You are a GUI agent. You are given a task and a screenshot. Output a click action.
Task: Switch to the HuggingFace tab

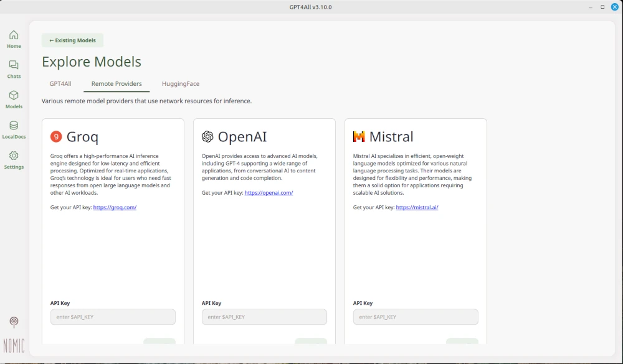[181, 84]
